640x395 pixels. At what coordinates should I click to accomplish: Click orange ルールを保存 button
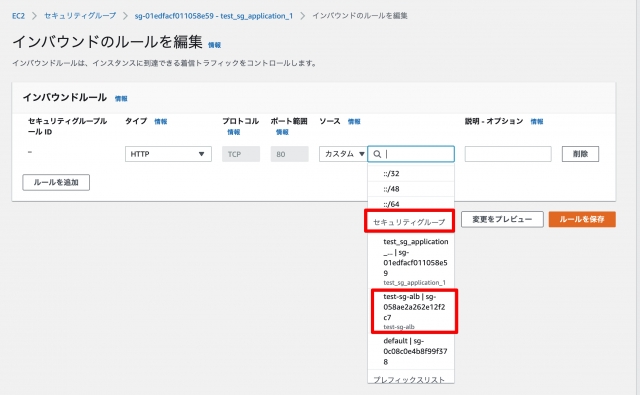582,219
